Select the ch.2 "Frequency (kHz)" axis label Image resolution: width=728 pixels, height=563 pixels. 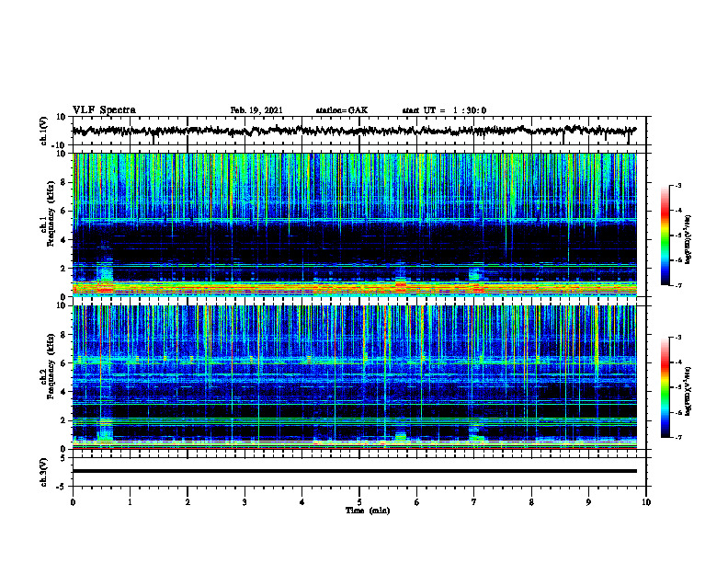[x=51, y=366]
